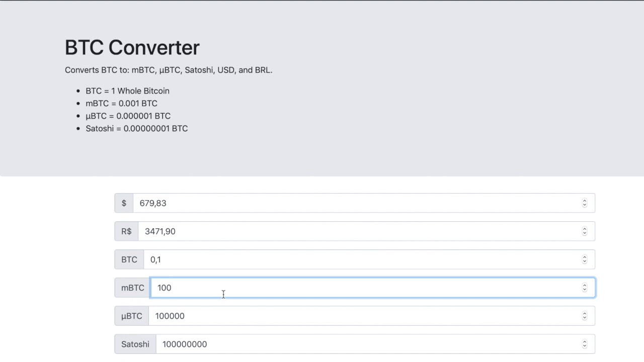This screenshot has width=644, height=362.
Task: Click the BTC prefix label
Action: pos(129,259)
